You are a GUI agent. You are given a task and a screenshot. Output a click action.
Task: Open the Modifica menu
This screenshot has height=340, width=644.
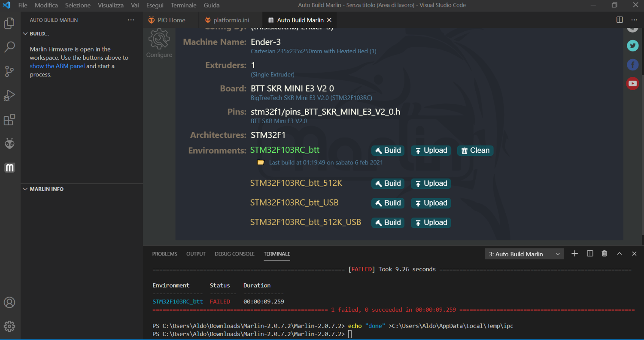pos(46,5)
